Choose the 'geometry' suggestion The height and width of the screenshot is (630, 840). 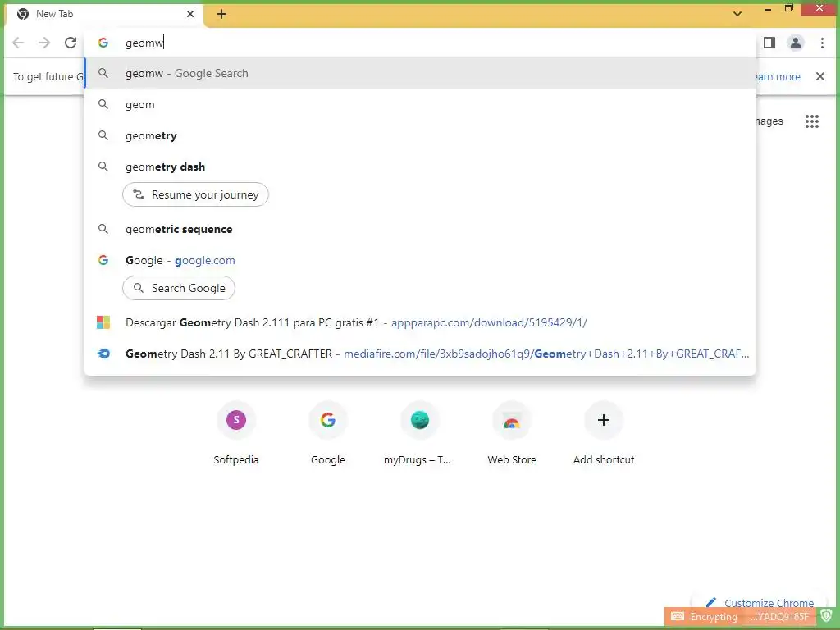point(420,135)
